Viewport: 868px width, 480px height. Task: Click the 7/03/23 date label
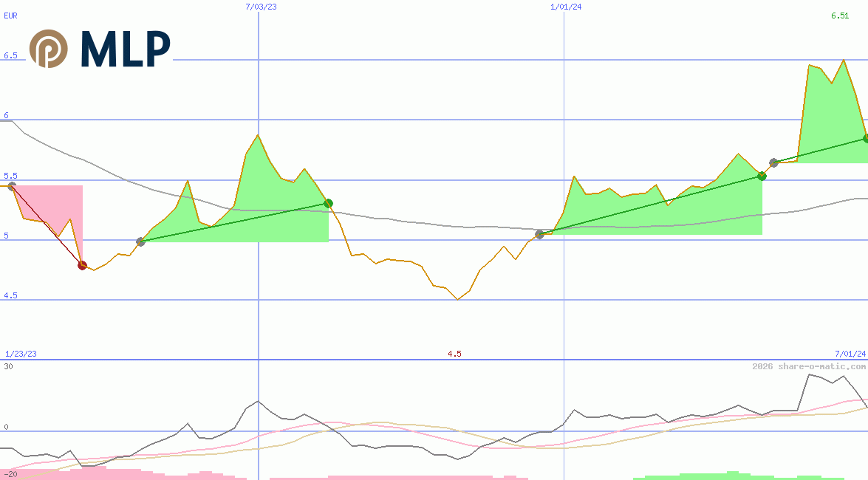tap(261, 7)
